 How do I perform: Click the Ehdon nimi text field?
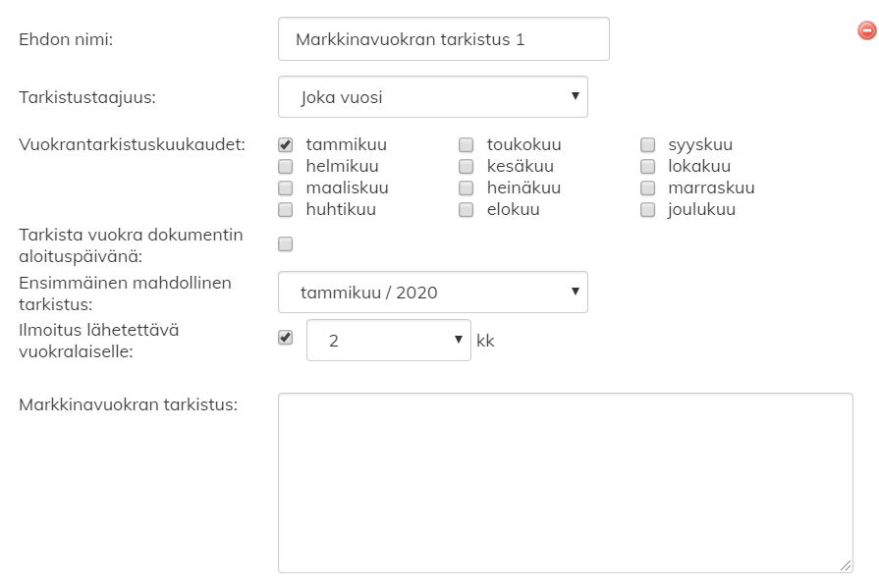[443, 39]
